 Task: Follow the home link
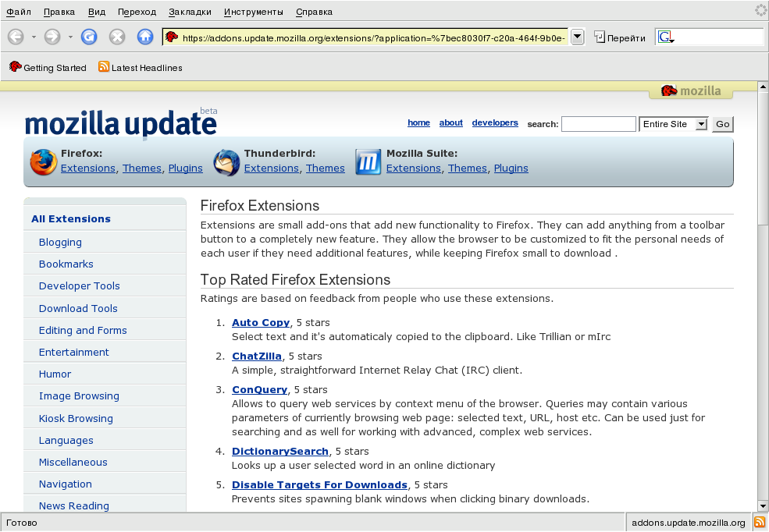tap(418, 122)
